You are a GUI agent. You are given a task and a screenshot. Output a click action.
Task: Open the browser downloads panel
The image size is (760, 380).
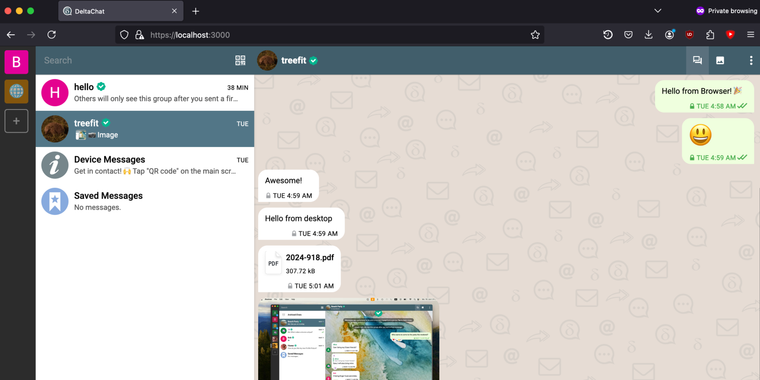coord(649,35)
